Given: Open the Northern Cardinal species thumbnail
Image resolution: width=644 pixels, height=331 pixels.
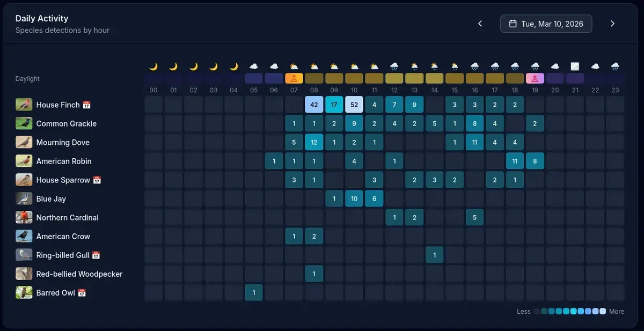Looking at the screenshot, I should click(24, 218).
